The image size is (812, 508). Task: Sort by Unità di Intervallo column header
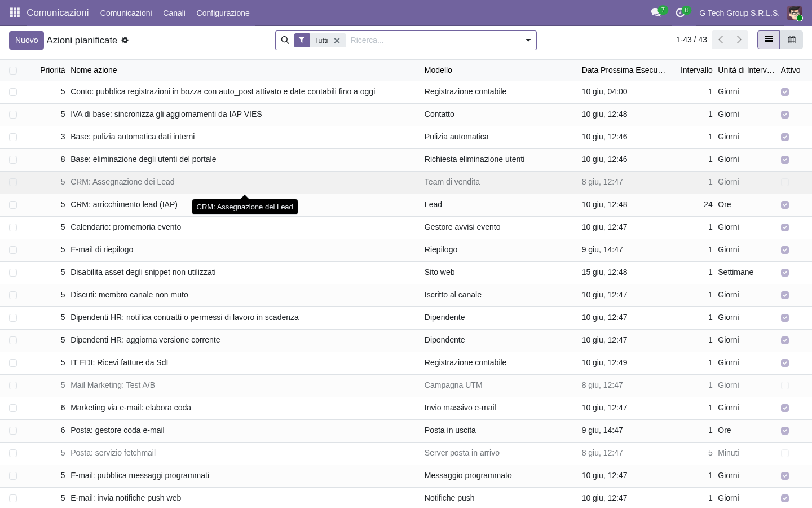(746, 70)
